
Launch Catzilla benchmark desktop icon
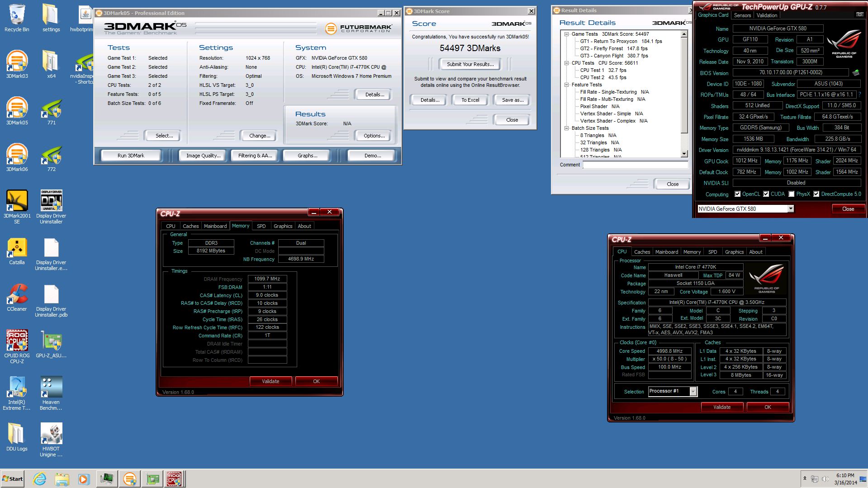click(x=17, y=251)
